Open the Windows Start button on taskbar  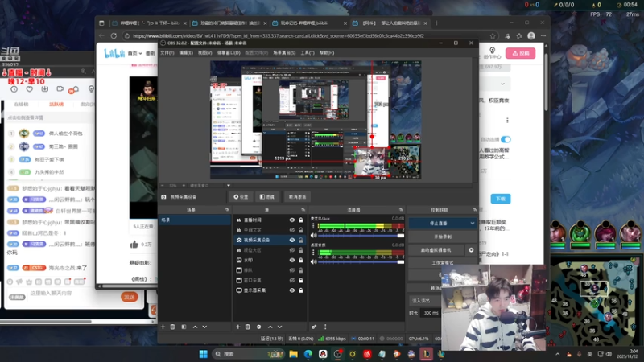point(203,354)
